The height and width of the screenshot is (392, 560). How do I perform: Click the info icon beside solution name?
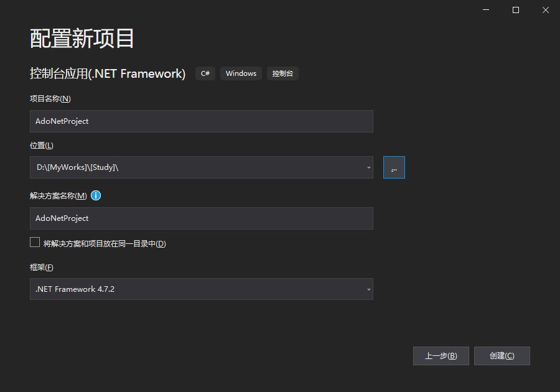tap(96, 195)
